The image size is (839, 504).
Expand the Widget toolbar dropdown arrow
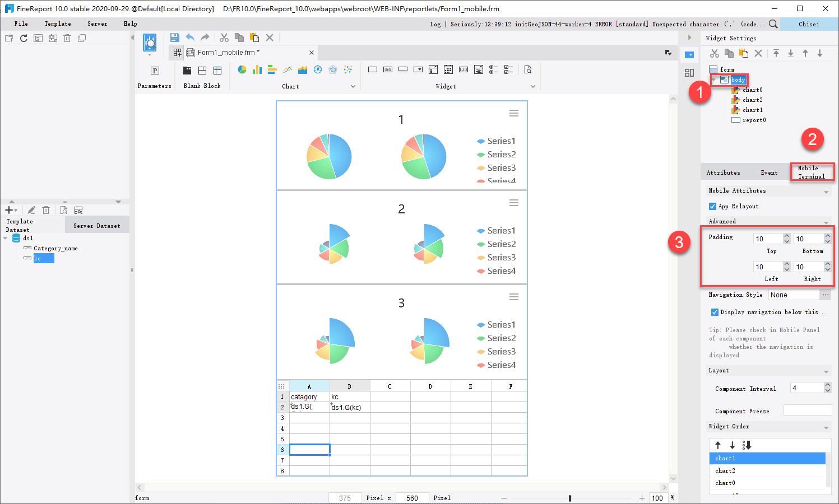(532, 86)
